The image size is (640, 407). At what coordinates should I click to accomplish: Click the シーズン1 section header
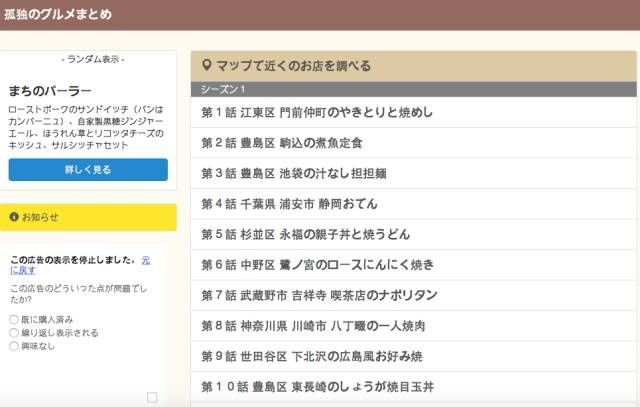click(413, 89)
